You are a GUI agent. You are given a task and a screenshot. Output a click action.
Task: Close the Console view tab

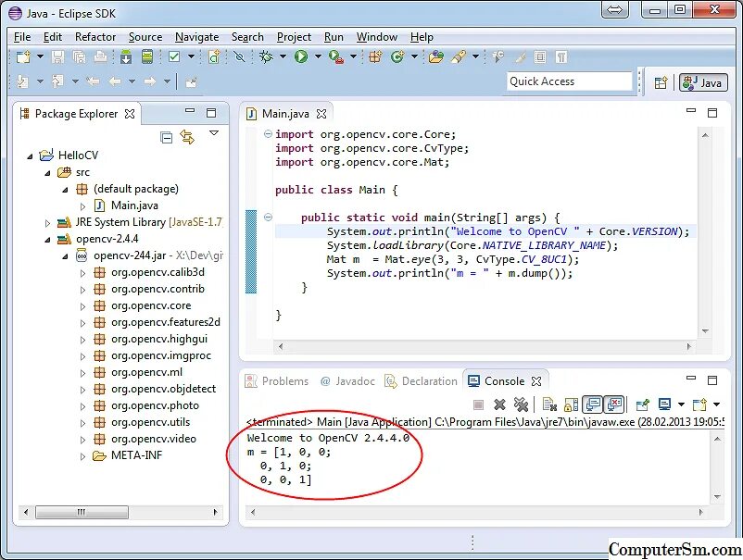(536, 381)
